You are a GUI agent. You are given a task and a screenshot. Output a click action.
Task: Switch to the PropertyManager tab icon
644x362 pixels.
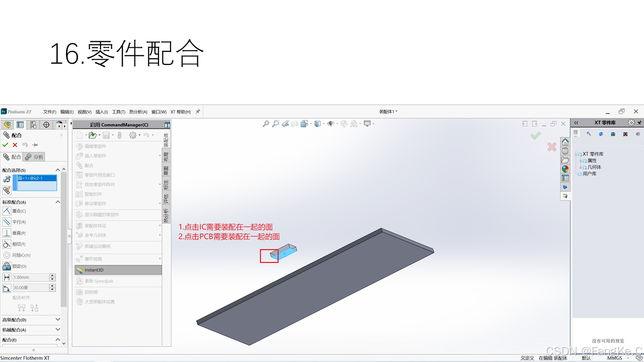click(21, 125)
